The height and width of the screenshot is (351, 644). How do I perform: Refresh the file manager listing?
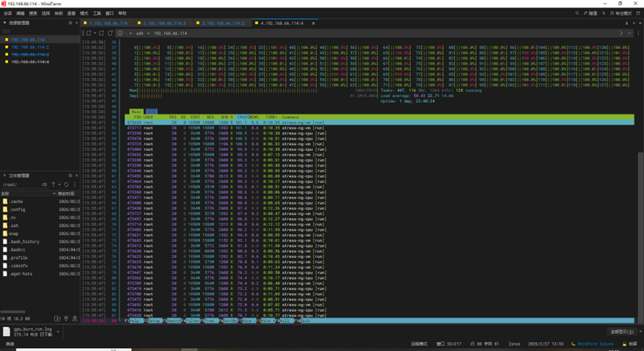pyautogui.click(x=66, y=184)
